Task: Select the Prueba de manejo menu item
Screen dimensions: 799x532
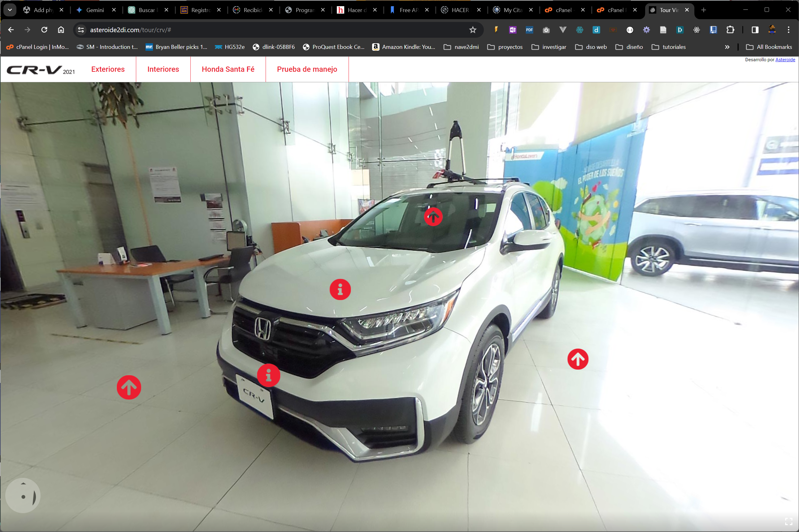Action: pos(307,69)
